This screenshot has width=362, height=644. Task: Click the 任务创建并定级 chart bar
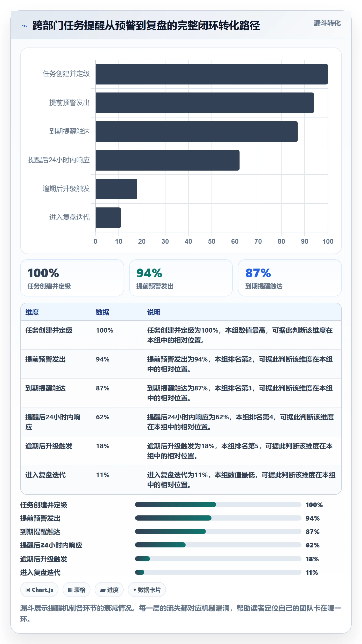pos(212,74)
